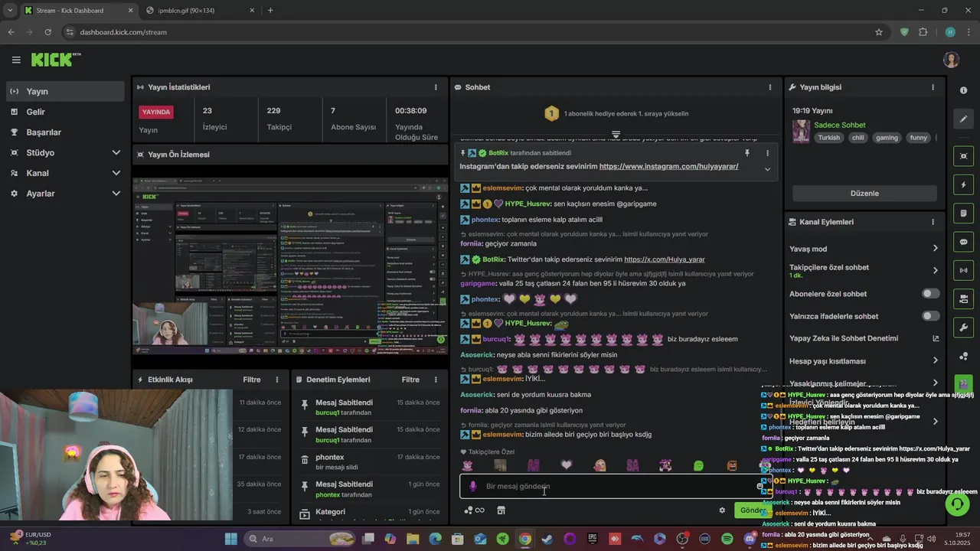Open Hesap yaşı kısıtlaması options arrow
The width and height of the screenshot is (980, 551).
pos(935,360)
